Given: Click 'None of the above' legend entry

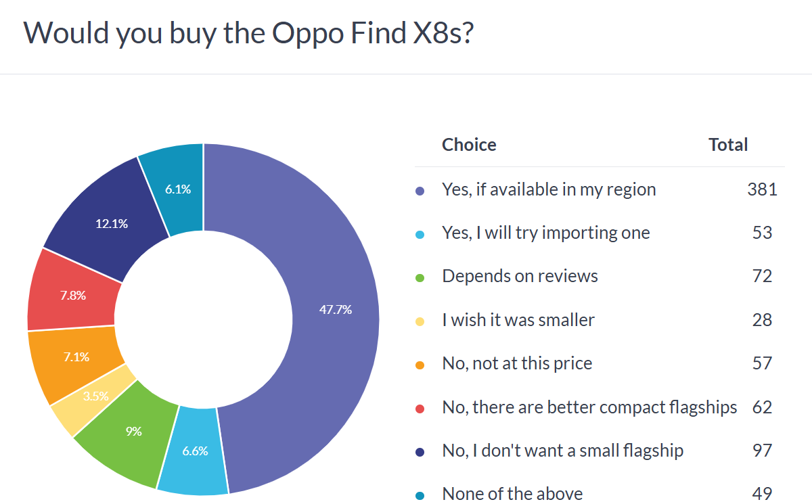Looking at the screenshot, I should (x=512, y=494).
